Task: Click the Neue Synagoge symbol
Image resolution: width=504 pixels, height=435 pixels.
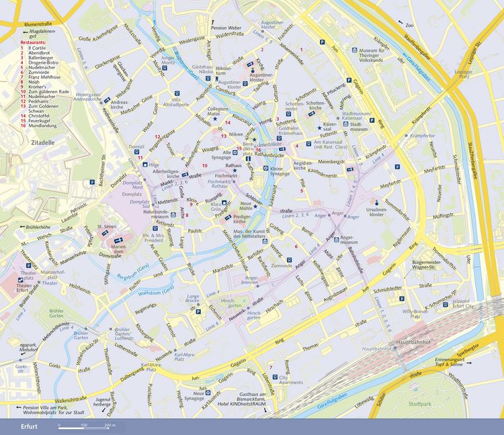Action: coord(208,393)
